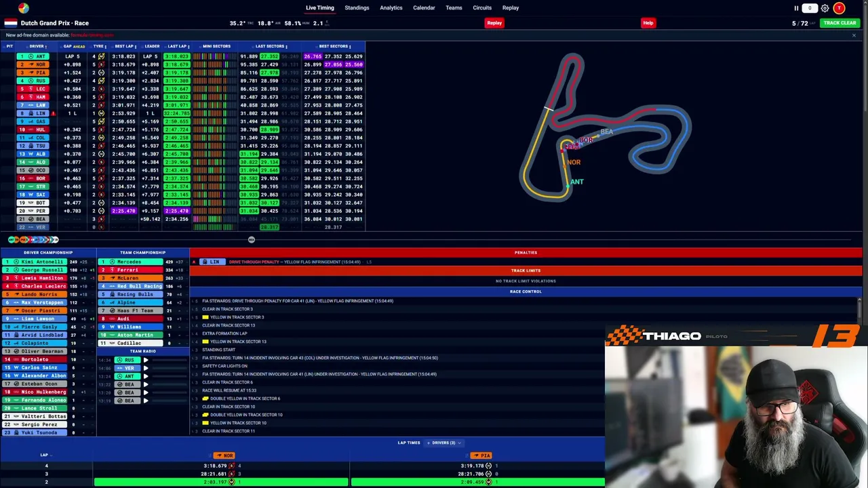
Task: Click the BEA label on the track map
Action: pyautogui.click(x=606, y=131)
